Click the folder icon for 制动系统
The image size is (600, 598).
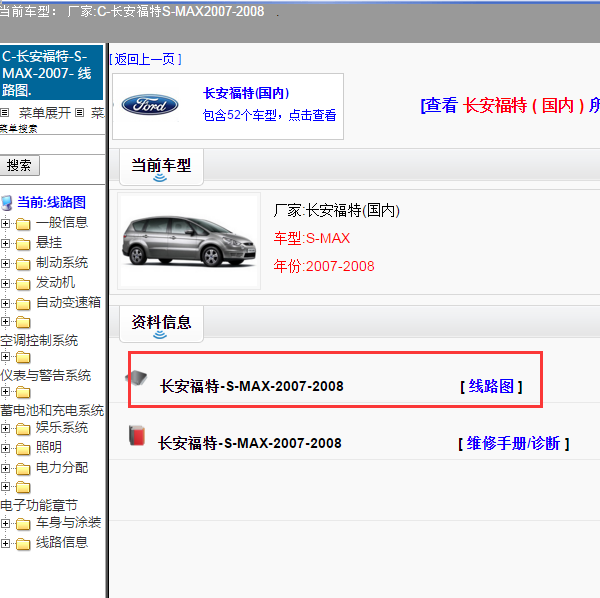click(x=23, y=264)
